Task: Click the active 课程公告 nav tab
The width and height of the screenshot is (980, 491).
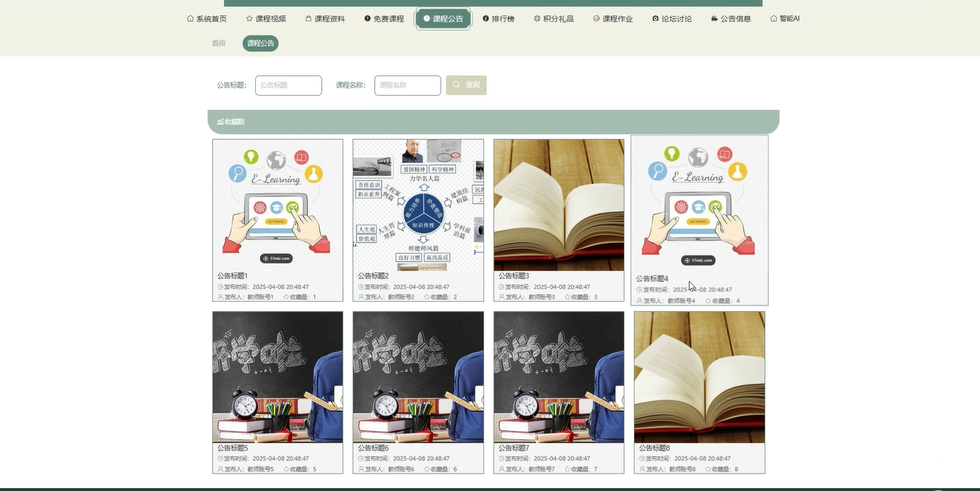Action: point(443,19)
